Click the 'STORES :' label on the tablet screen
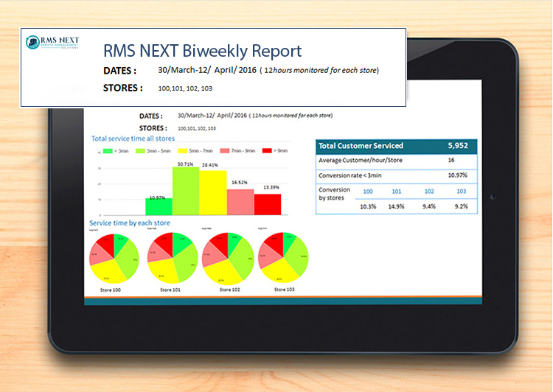Screen dimensions: 553x392 153,128
